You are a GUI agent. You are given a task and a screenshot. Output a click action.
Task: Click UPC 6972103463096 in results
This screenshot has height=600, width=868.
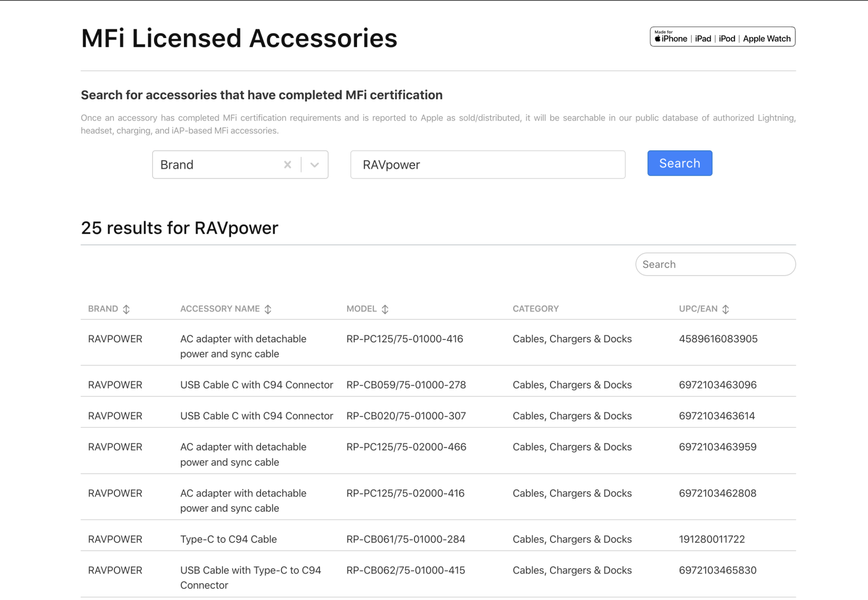pyautogui.click(x=717, y=385)
